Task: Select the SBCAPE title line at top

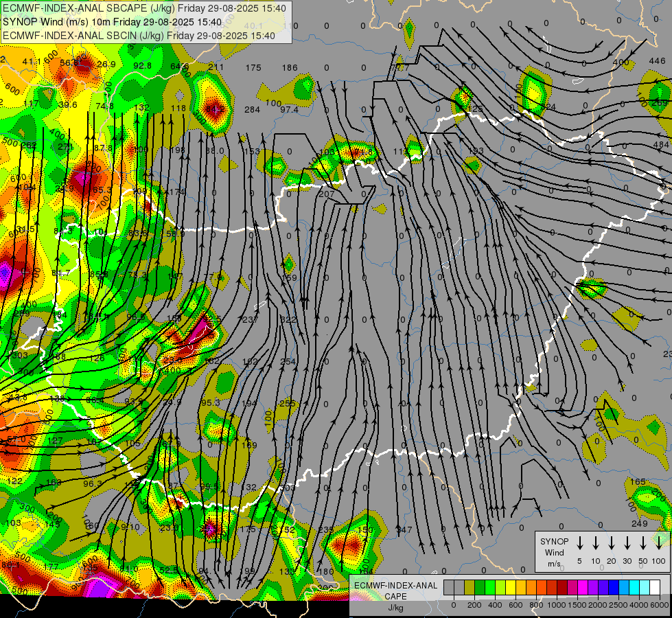Action: 144,8
